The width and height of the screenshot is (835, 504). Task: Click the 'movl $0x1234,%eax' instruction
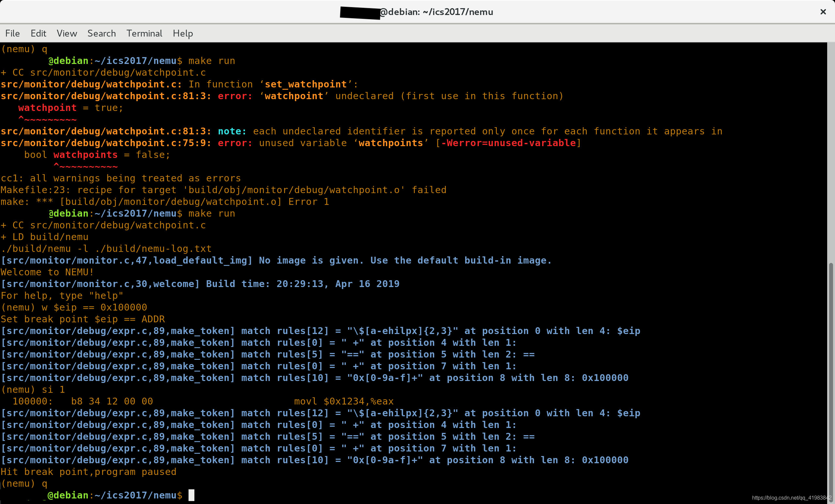[344, 401]
